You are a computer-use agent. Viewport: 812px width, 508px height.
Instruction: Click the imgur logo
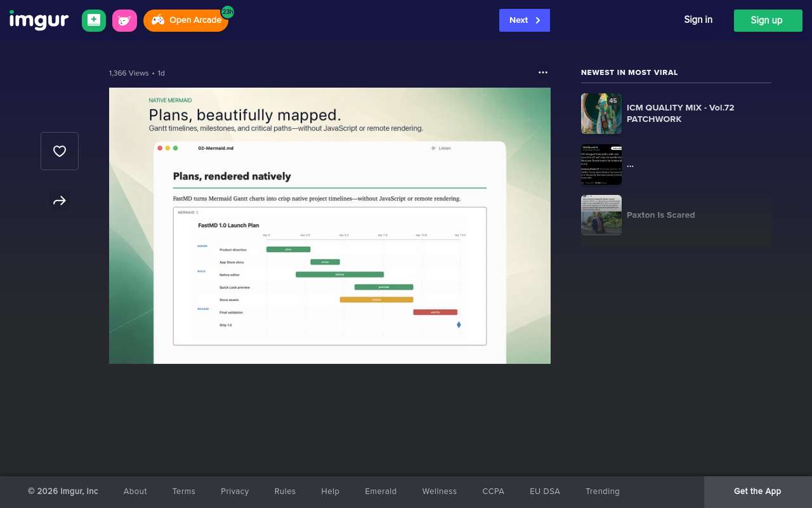[x=39, y=20]
